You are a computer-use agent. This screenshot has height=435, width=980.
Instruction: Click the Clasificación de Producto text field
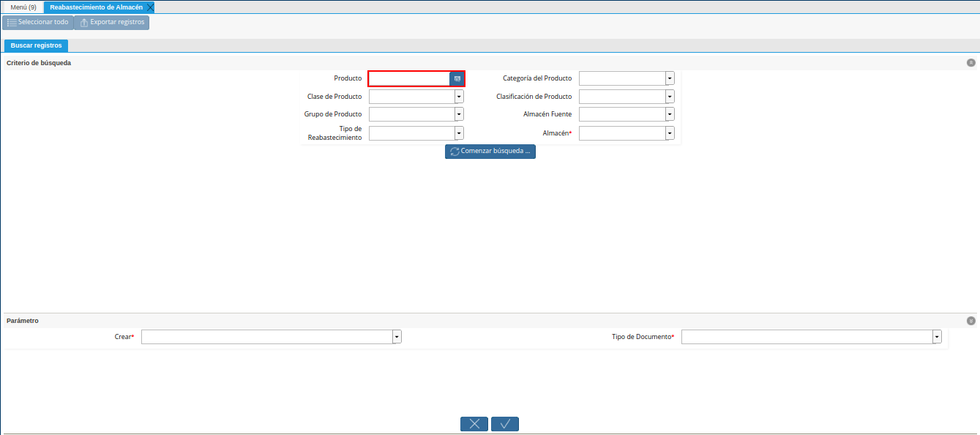point(622,97)
